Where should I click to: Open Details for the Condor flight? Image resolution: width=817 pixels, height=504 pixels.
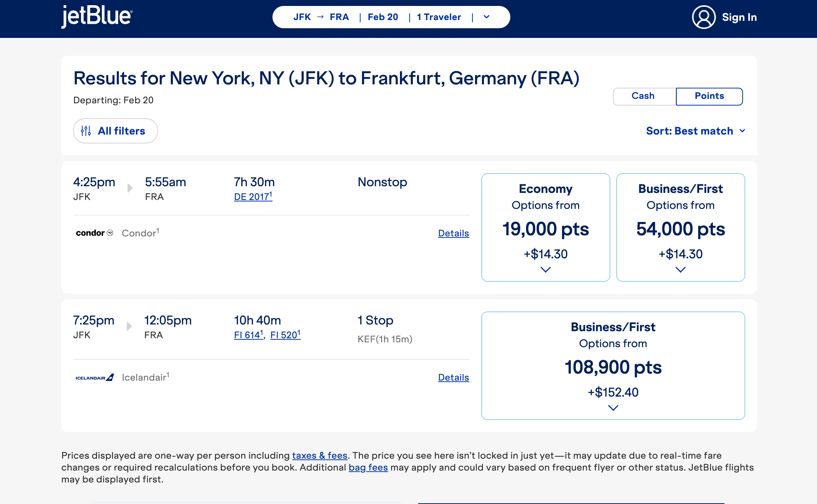coord(453,233)
